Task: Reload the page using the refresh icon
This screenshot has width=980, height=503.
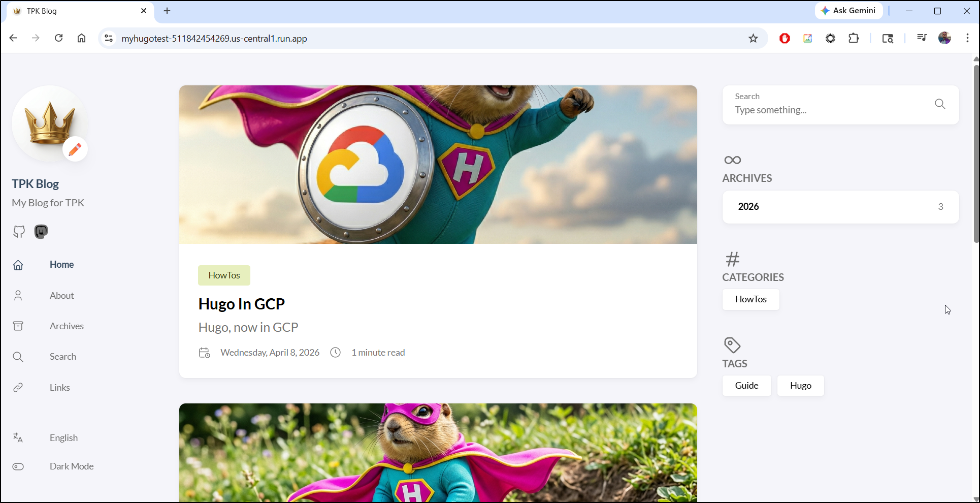Action: point(59,39)
